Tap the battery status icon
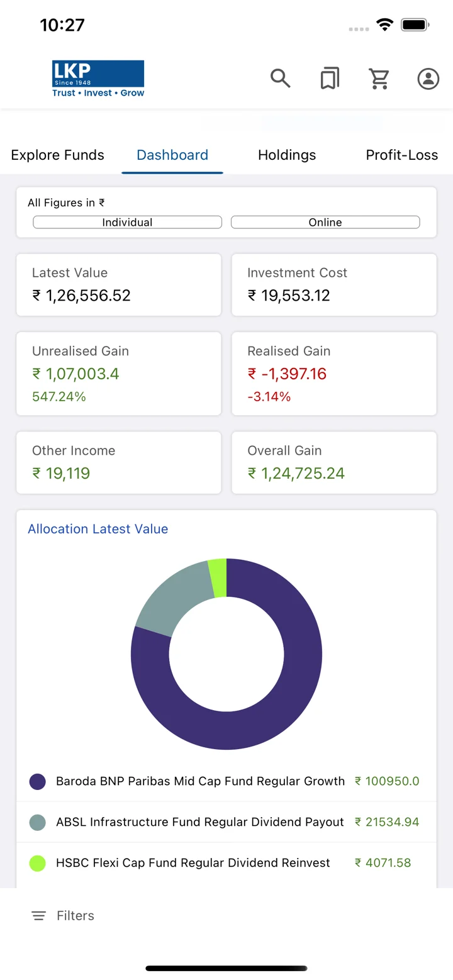The width and height of the screenshot is (453, 980). [x=415, y=25]
